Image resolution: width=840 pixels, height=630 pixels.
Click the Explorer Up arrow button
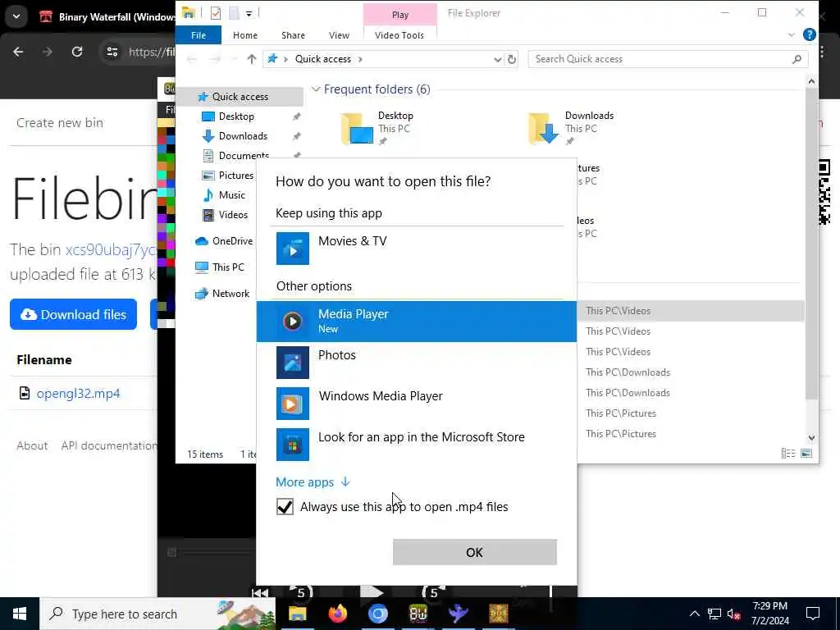click(x=251, y=59)
